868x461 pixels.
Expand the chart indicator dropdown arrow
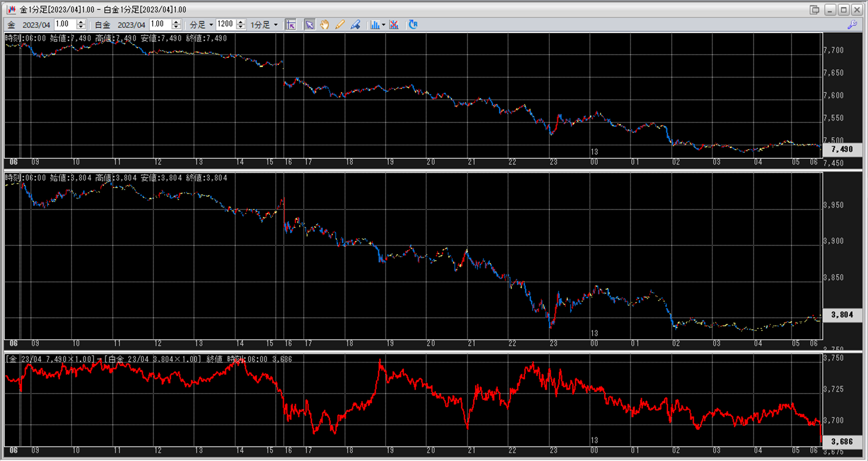pyautogui.click(x=384, y=25)
